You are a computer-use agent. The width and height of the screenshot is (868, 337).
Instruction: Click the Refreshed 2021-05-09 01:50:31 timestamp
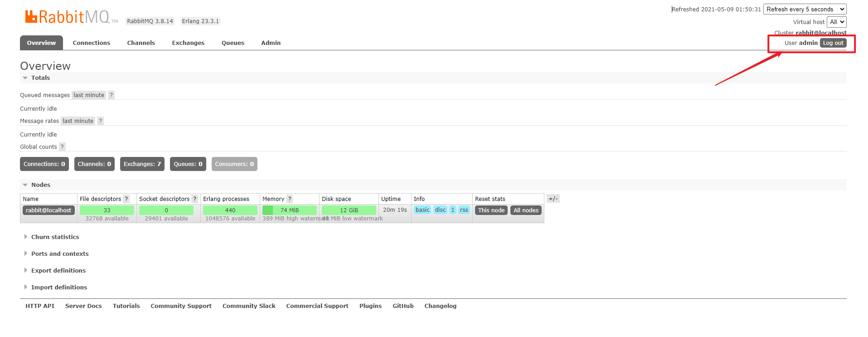tap(716, 9)
